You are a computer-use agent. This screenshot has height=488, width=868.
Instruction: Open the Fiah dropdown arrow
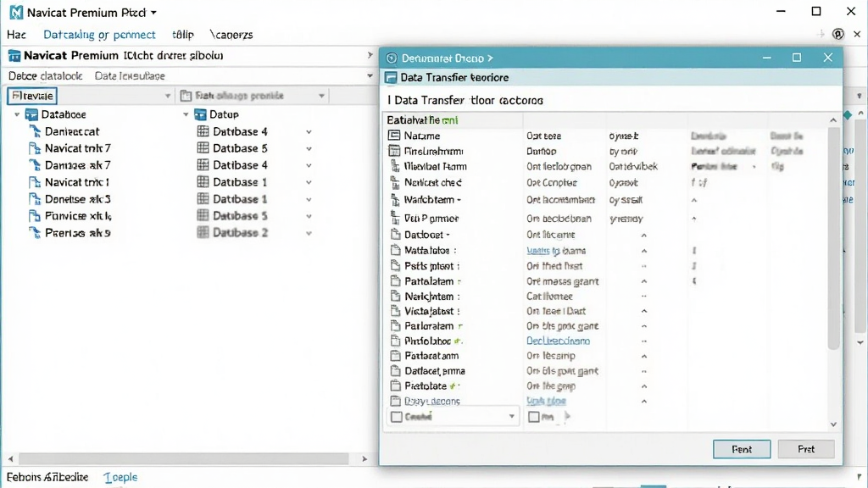321,96
